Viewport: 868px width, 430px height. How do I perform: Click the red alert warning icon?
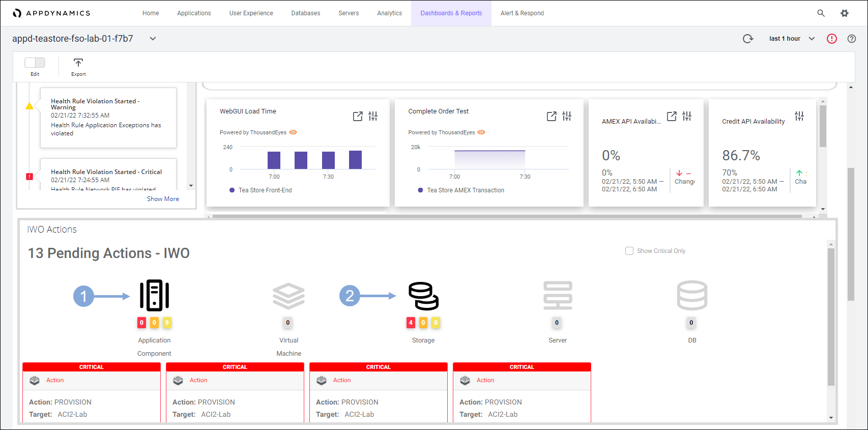click(832, 39)
